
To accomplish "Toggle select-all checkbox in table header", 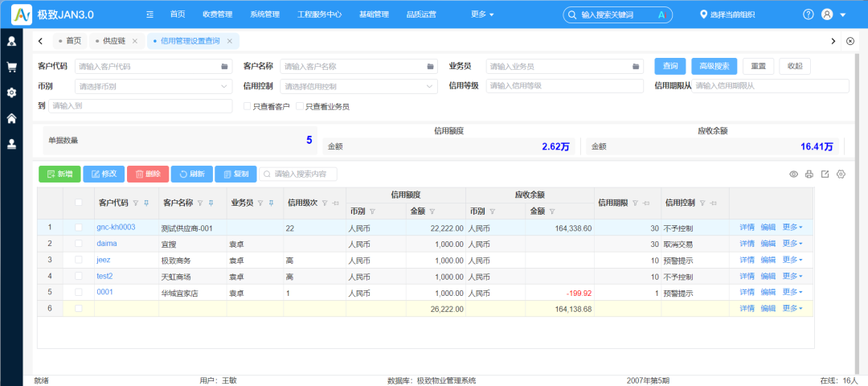I will [x=79, y=203].
